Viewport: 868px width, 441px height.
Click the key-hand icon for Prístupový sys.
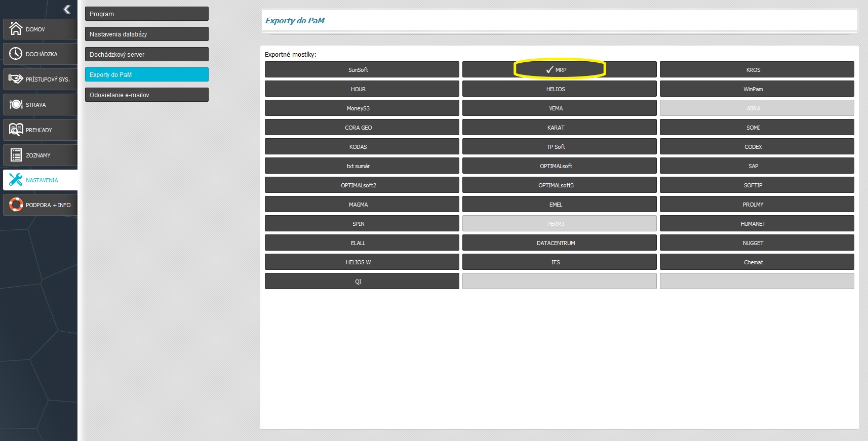(16, 78)
